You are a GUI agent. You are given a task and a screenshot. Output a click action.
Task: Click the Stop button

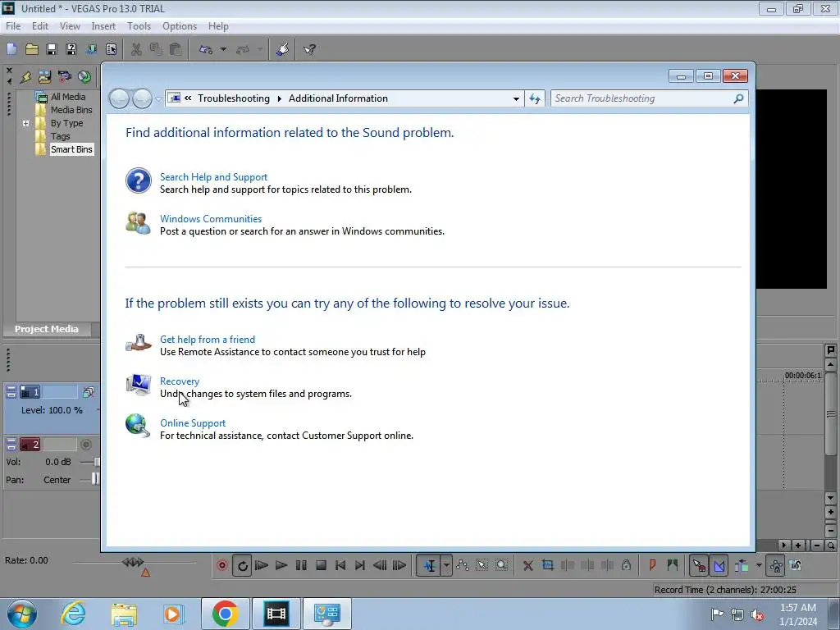point(321,565)
